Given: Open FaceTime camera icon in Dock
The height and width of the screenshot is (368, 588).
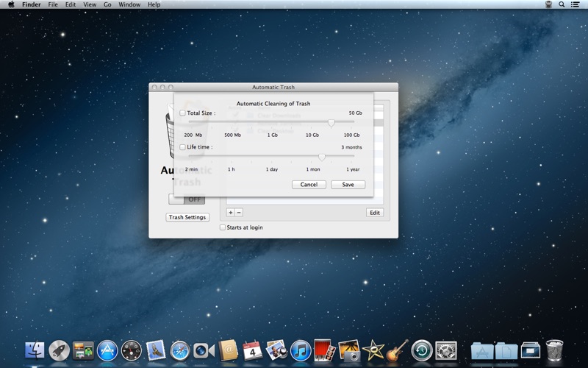Looking at the screenshot, I should pos(204,351).
